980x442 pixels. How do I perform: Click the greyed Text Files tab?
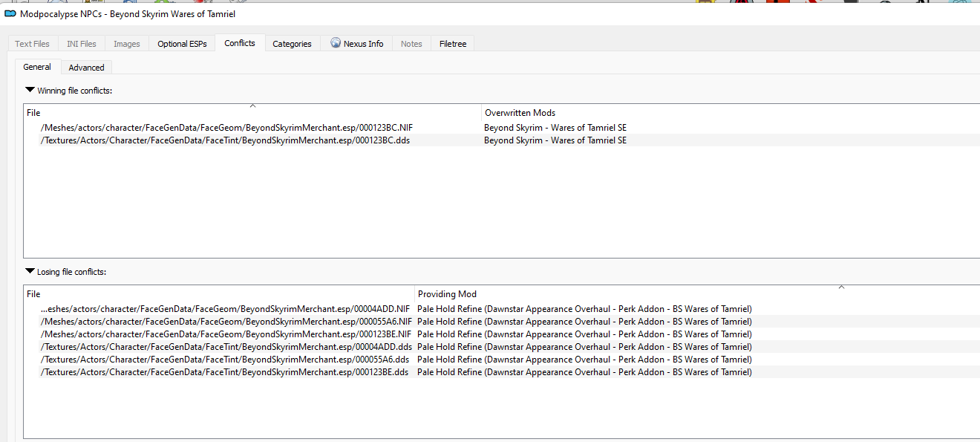click(x=33, y=44)
